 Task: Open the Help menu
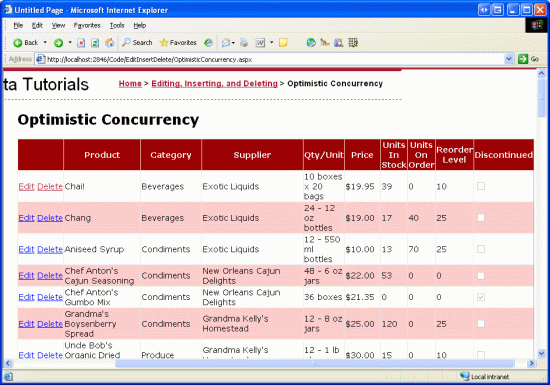[140, 26]
